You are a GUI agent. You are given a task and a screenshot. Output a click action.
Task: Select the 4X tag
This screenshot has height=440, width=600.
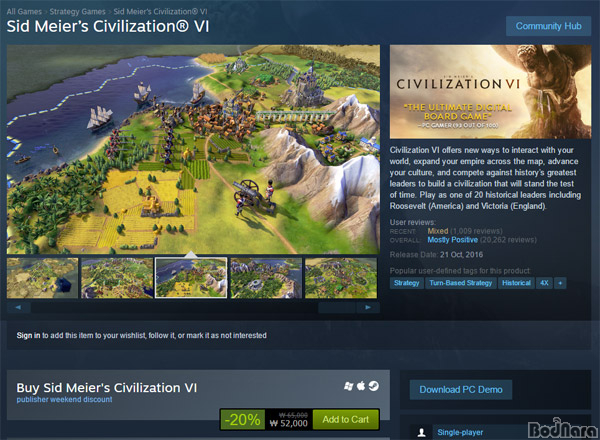click(544, 283)
